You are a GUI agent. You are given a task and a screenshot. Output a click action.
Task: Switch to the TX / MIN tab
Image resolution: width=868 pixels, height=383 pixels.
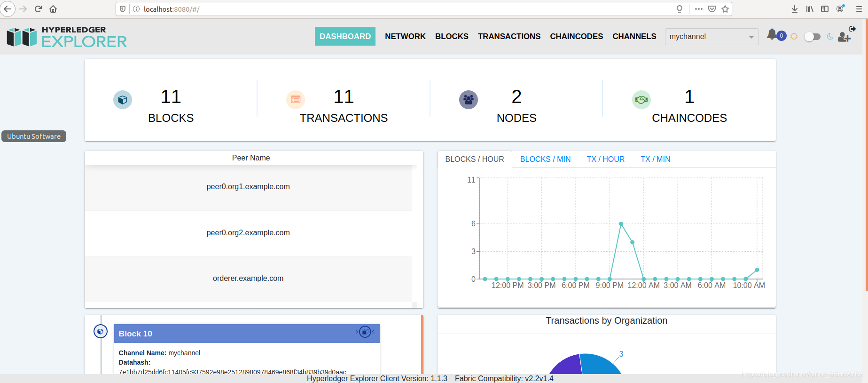pos(655,159)
